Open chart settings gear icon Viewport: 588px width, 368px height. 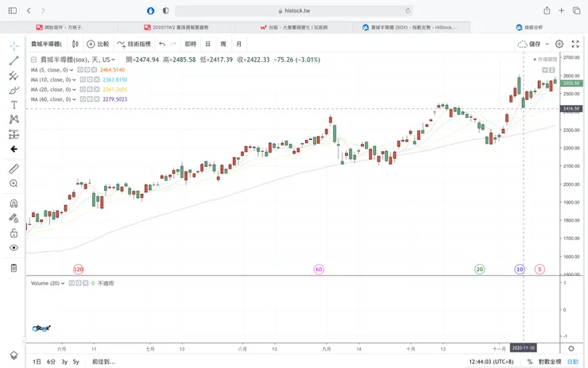[559, 45]
